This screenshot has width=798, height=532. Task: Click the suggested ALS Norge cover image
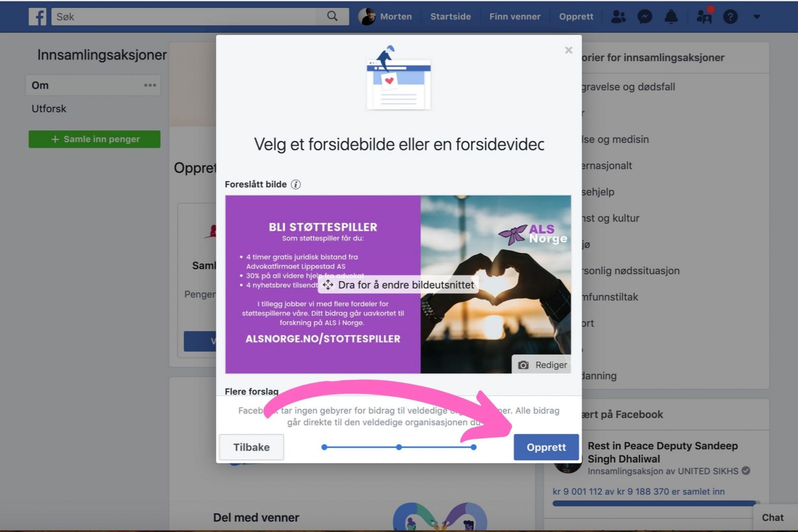[x=398, y=284]
